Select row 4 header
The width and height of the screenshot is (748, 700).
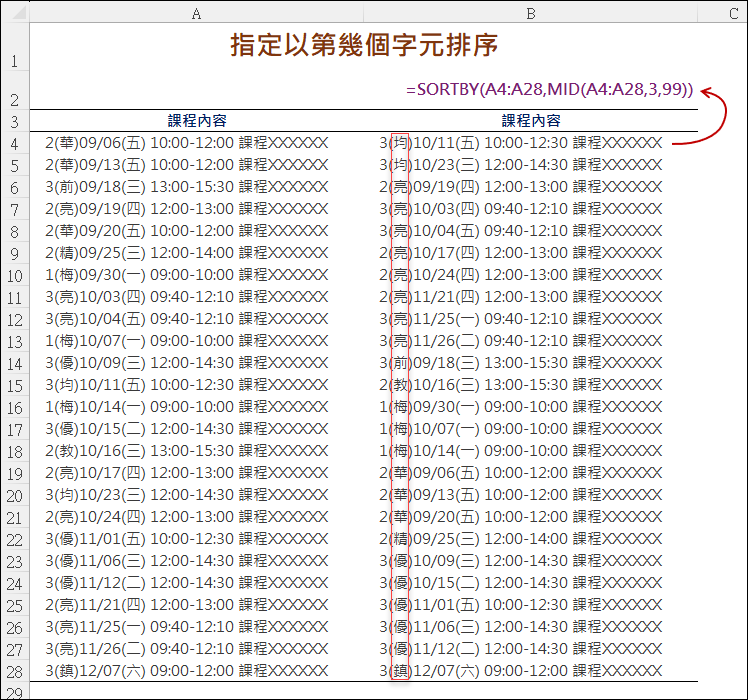[15, 143]
